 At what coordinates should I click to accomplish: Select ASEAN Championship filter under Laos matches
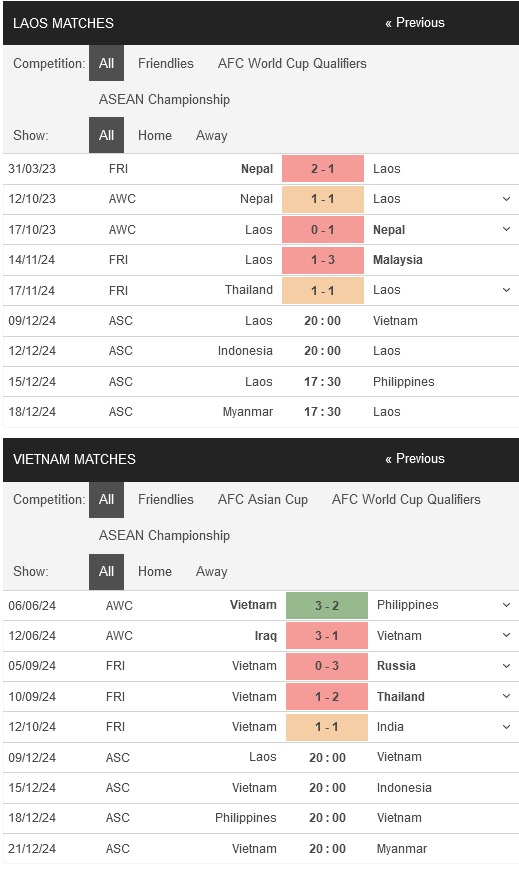(164, 99)
